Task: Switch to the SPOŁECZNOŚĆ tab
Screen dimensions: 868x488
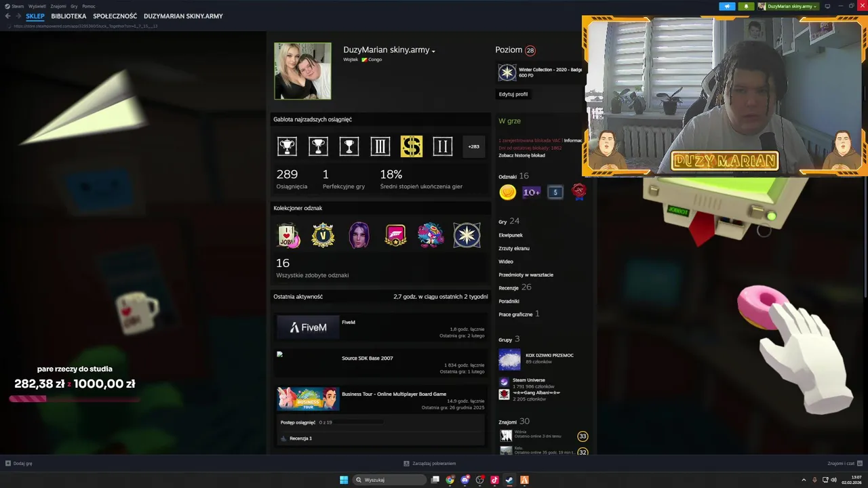Action: [115, 16]
